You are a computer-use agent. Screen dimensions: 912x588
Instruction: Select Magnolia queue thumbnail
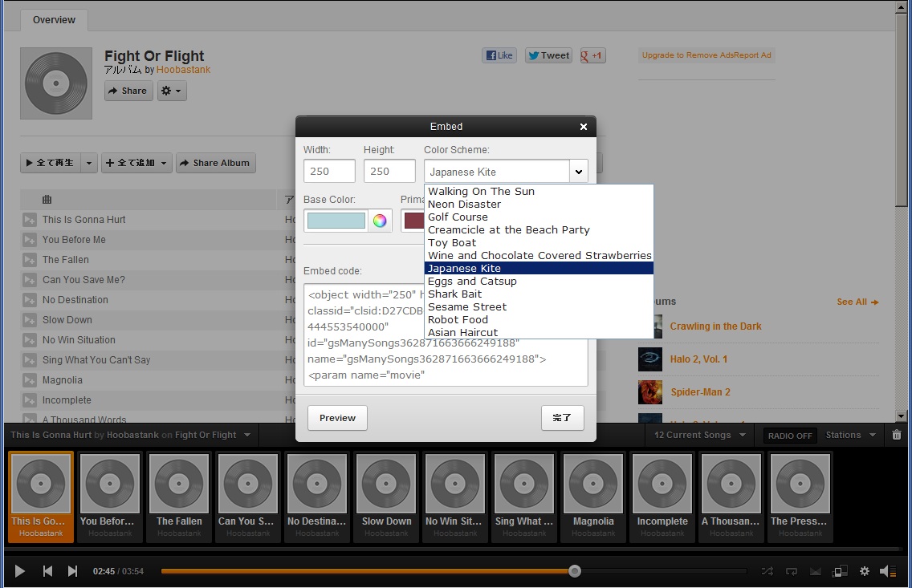coord(593,497)
